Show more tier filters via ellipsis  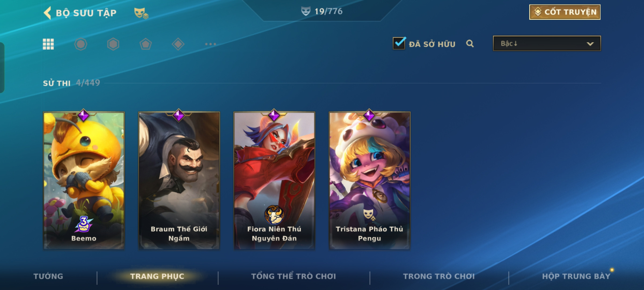pos(211,44)
